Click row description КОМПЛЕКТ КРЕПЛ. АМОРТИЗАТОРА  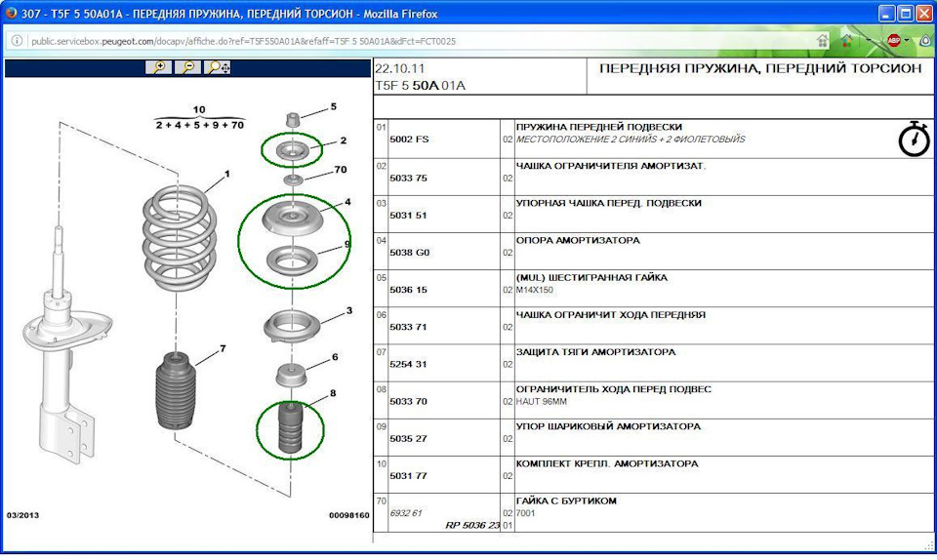click(x=607, y=463)
